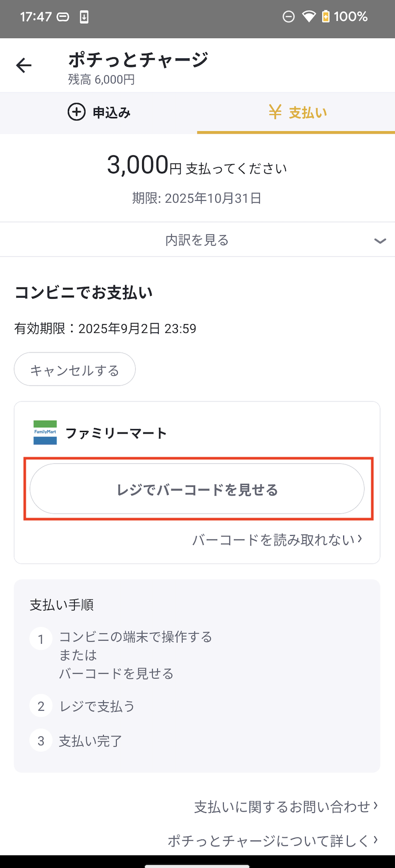Expand 内訳を見る chevron
395x868 pixels.
(x=380, y=240)
